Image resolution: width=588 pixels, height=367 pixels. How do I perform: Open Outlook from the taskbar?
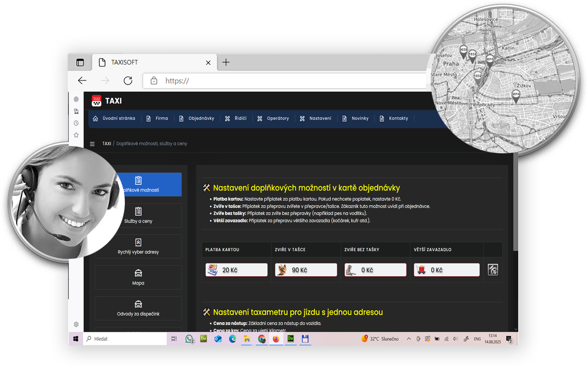tap(218, 339)
